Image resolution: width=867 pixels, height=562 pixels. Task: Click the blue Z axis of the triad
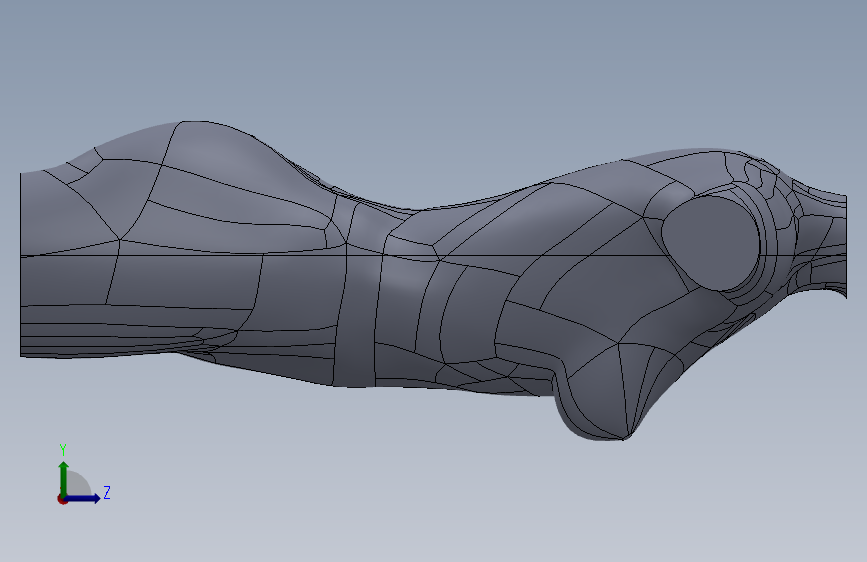click(83, 498)
